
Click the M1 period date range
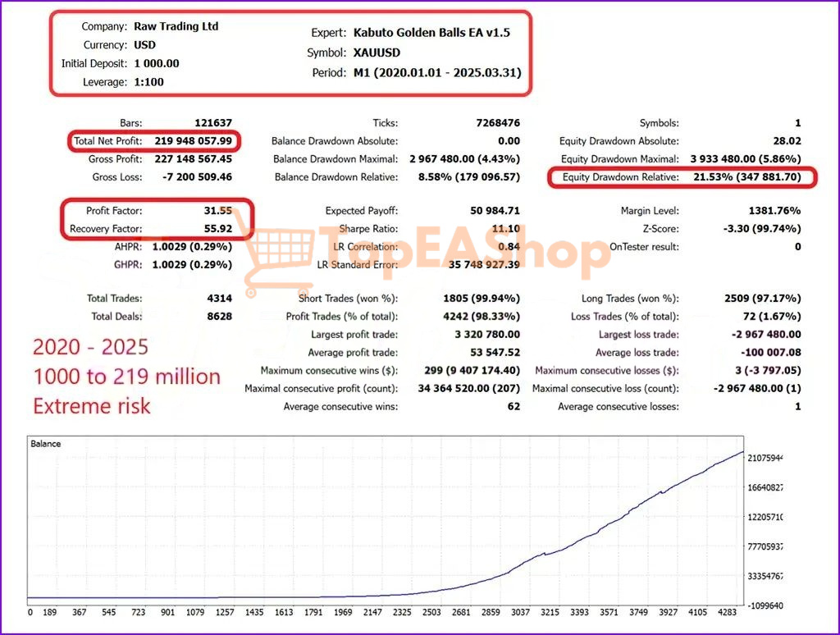point(437,72)
